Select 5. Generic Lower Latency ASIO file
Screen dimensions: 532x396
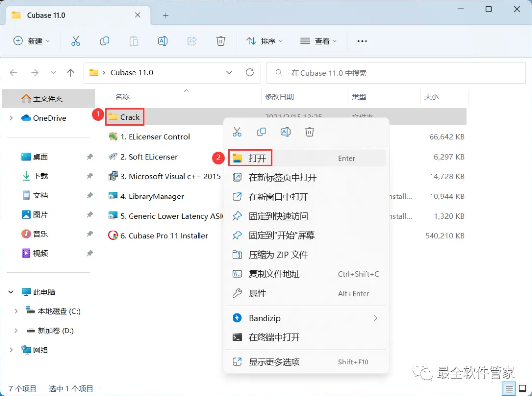click(166, 216)
